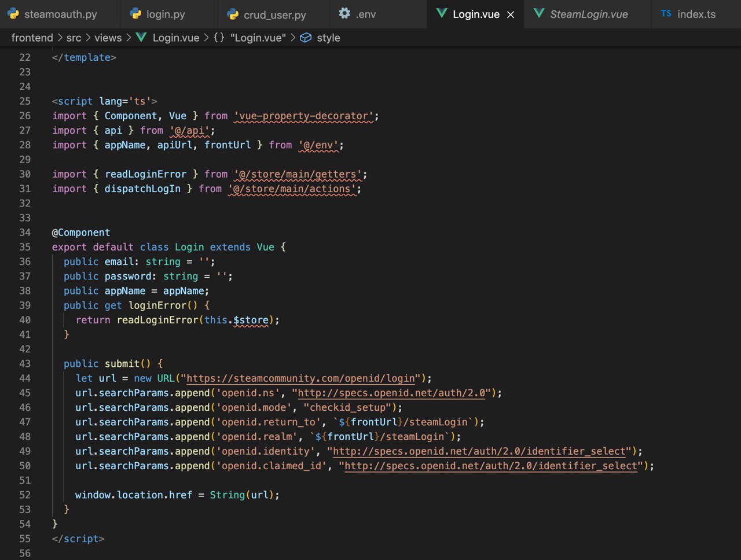Click 'openid.return_to' string
This screenshot has height=560, width=741.
pos(269,422)
